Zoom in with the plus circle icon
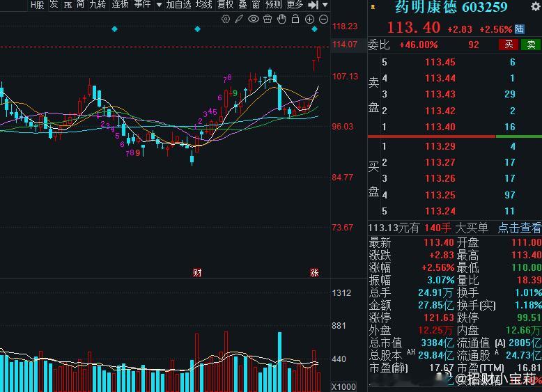542x392 pixels. pos(310,19)
